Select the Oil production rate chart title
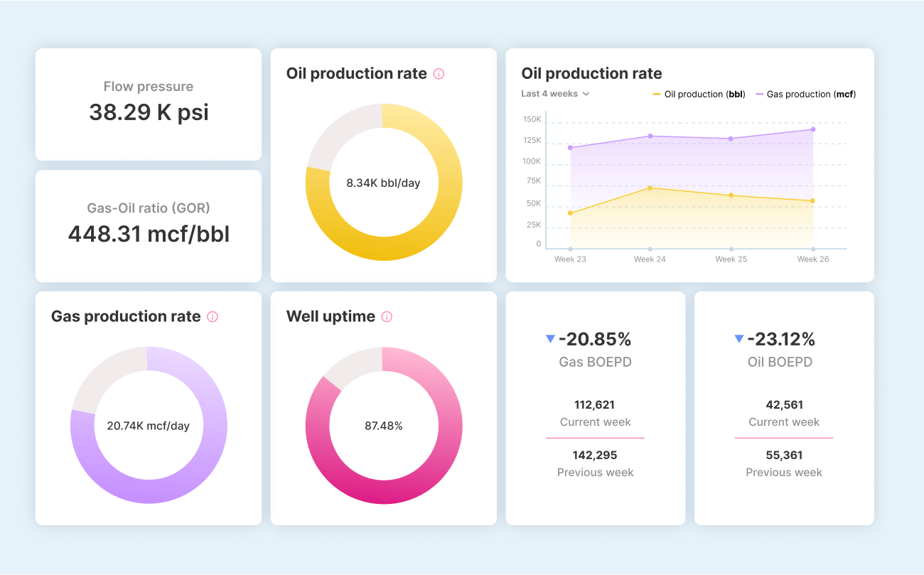The width and height of the screenshot is (924, 575). (x=591, y=73)
